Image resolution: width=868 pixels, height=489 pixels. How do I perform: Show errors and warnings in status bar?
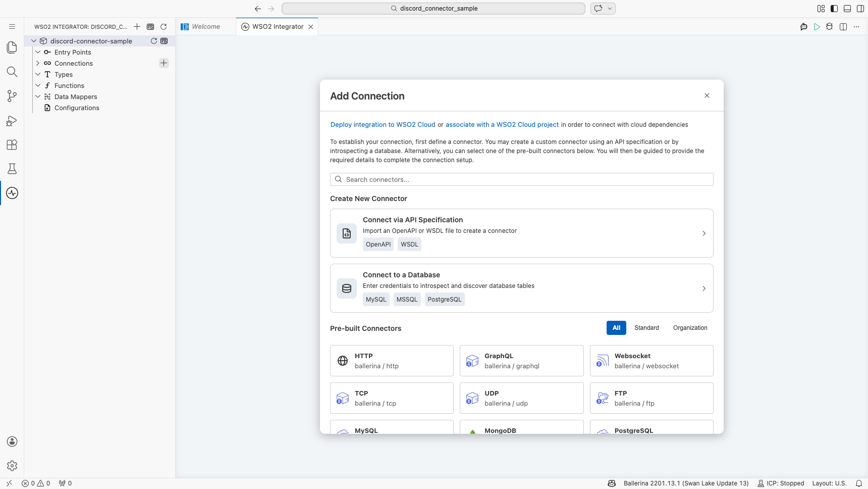[x=36, y=483]
